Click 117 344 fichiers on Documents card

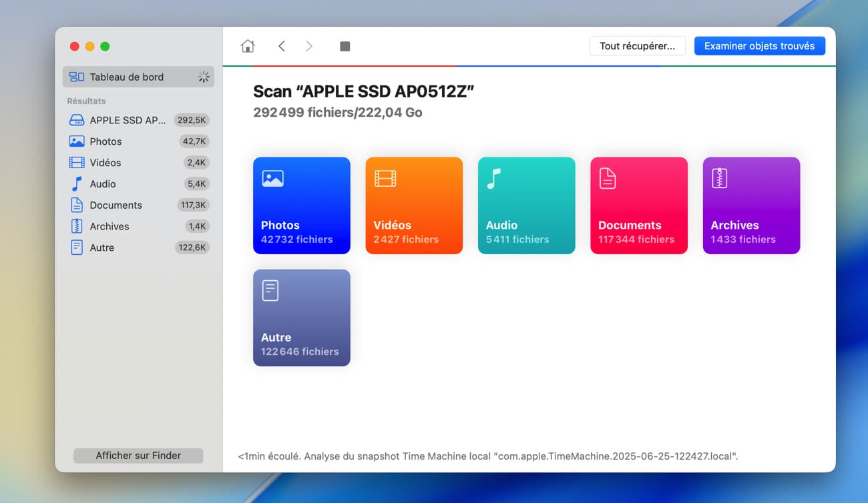pyautogui.click(x=636, y=239)
